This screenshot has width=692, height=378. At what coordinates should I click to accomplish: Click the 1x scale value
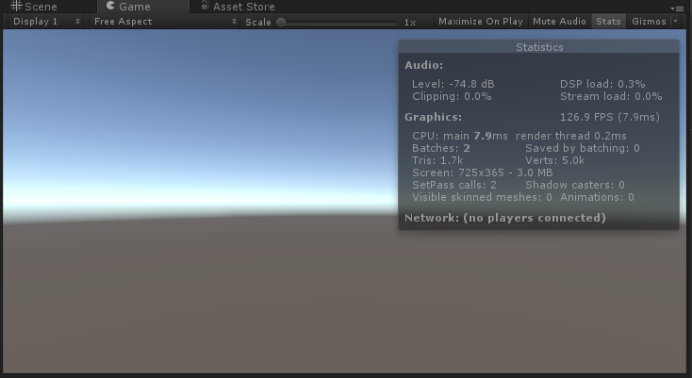(410, 22)
